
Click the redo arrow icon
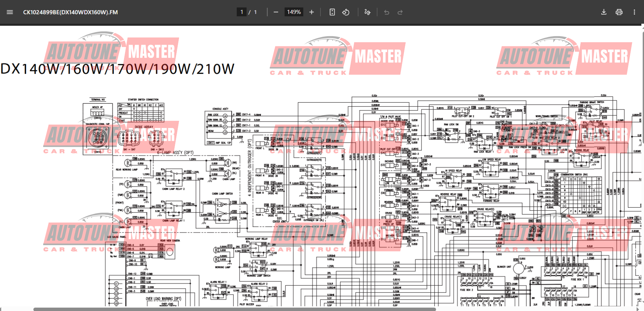tap(400, 12)
